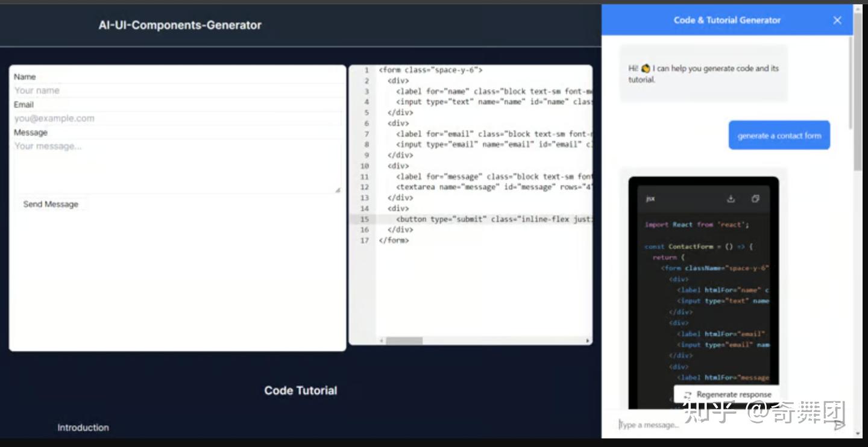Click the generated code snippet thumbnail
Image resolution: width=868 pixels, height=447 pixels.
(x=702, y=289)
